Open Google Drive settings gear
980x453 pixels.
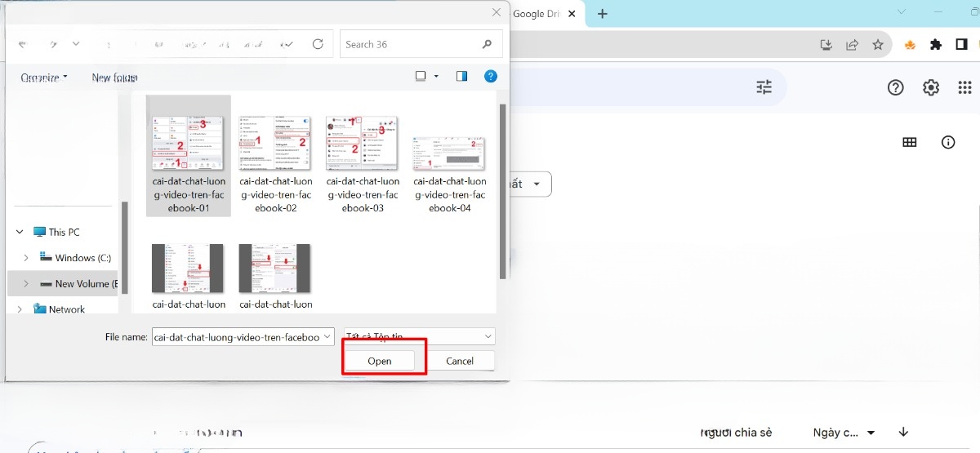point(931,87)
